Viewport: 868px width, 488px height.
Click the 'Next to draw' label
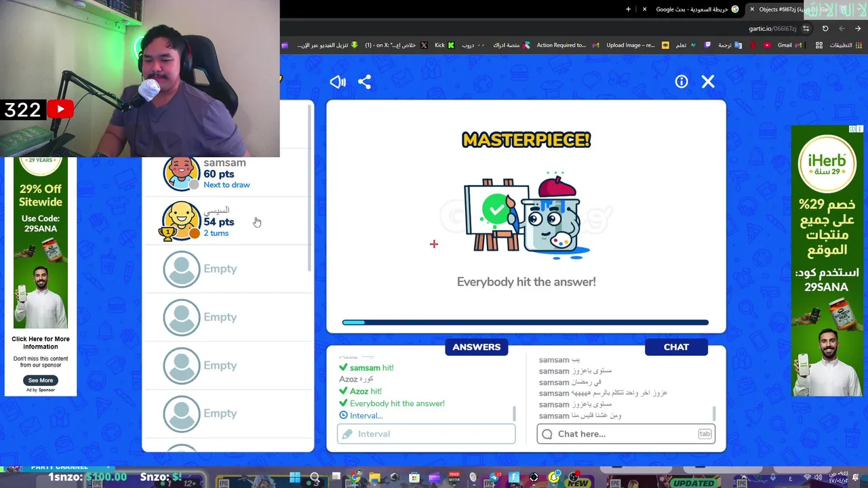226,185
